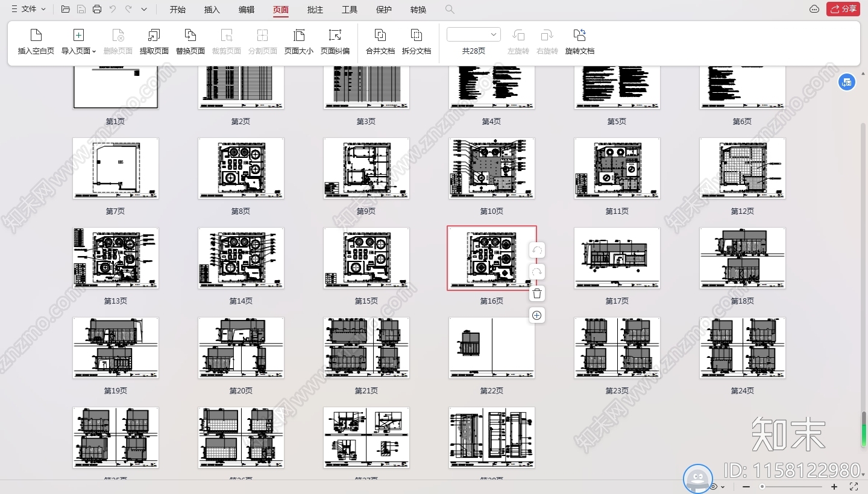
Task: Click the Rotate Document (旋转文档) tool
Action: click(x=580, y=42)
